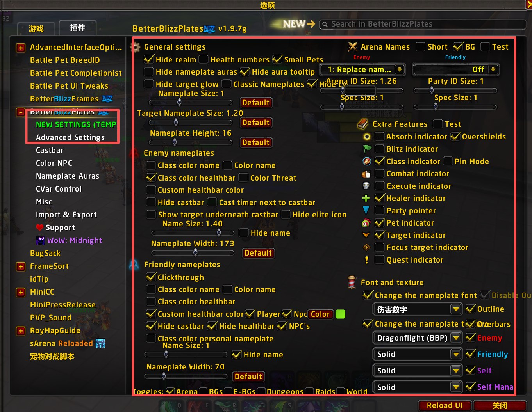Click the 关闭 button

[x=500, y=405]
